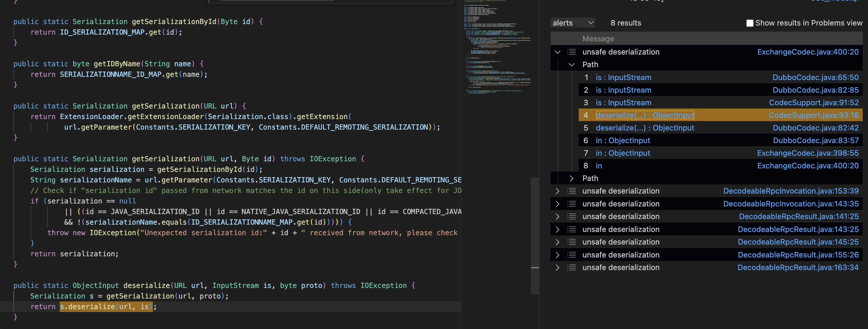868x329 pixels.
Task: Expand result for DecodeableRpcResult.java:143:25
Action: coord(557,230)
